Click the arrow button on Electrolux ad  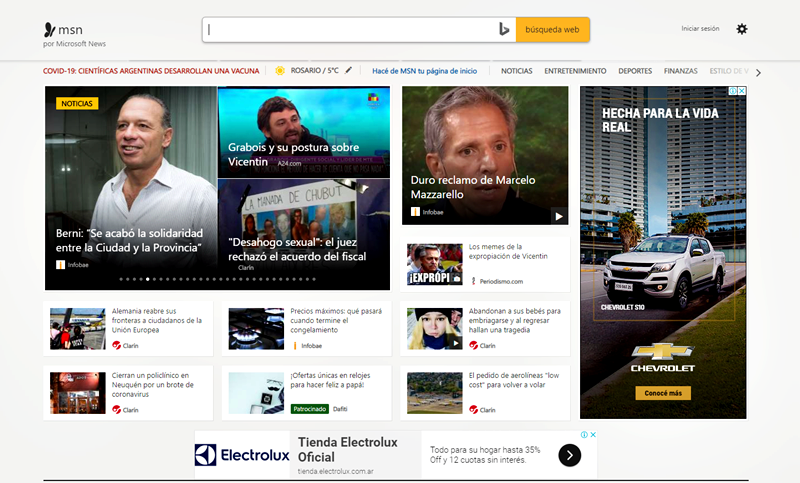[x=569, y=455]
